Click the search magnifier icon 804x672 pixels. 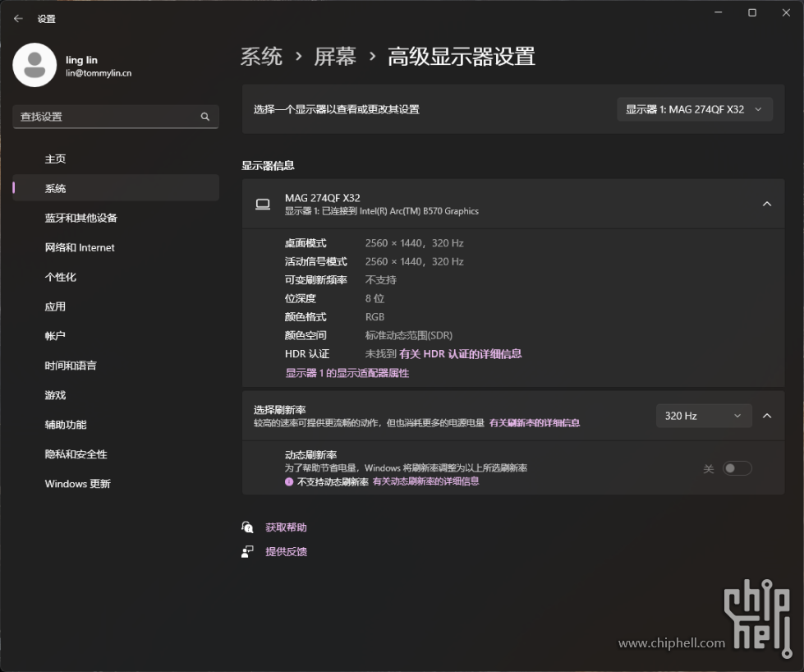pos(205,117)
